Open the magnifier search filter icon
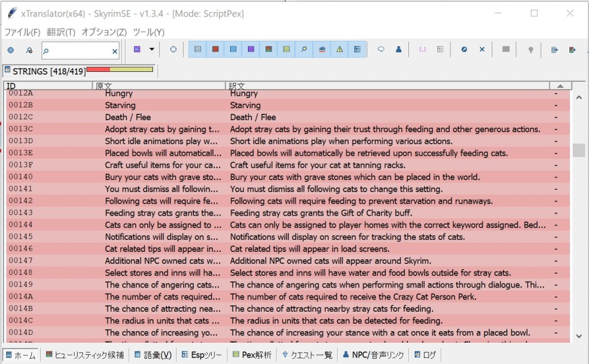 [x=304, y=49]
